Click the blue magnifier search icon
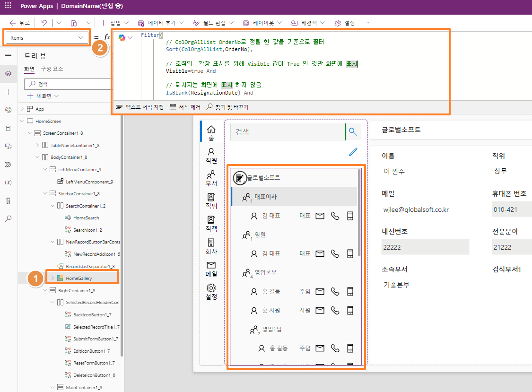This screenshot has height=392, width=532. point(353,131)
